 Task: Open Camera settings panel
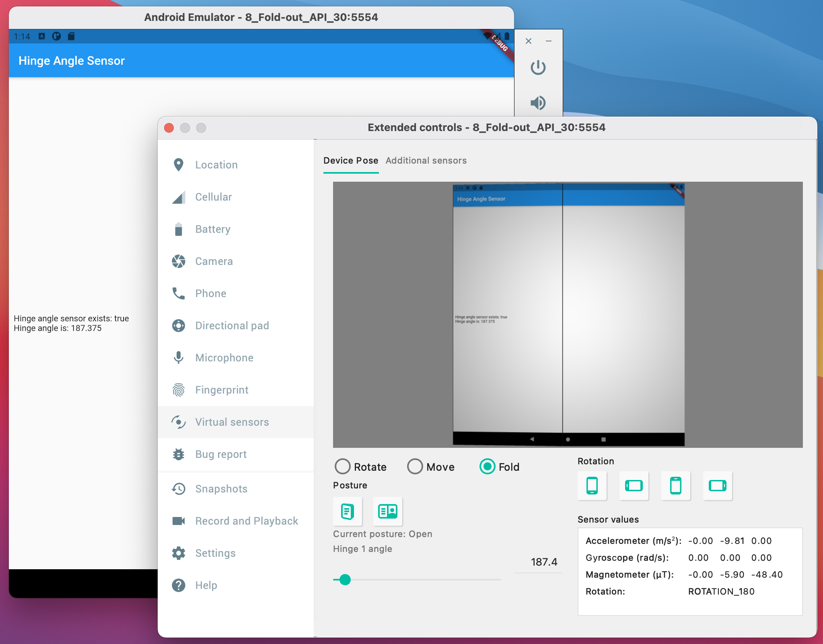click(x=213, y=260)
